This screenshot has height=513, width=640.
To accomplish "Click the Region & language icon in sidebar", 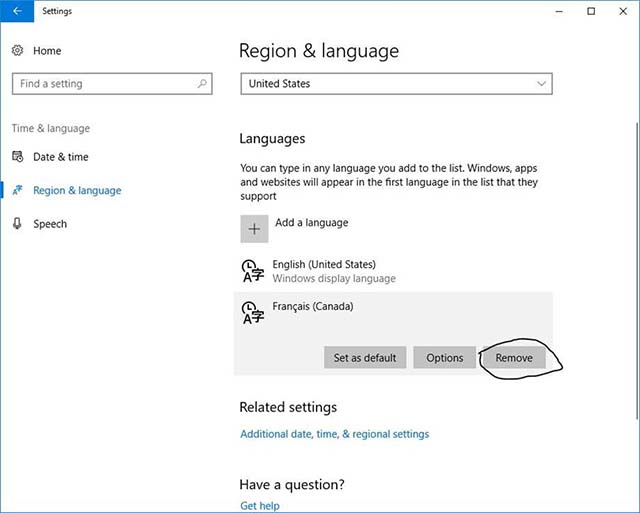I will [18, 190].
